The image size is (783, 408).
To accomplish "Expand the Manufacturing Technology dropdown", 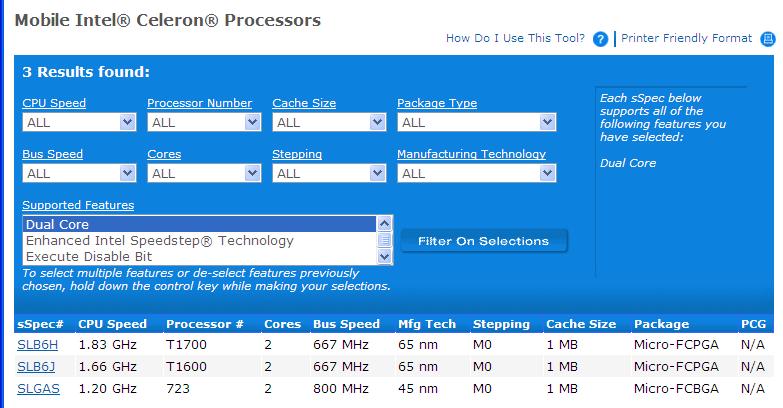I will point(477,173).
